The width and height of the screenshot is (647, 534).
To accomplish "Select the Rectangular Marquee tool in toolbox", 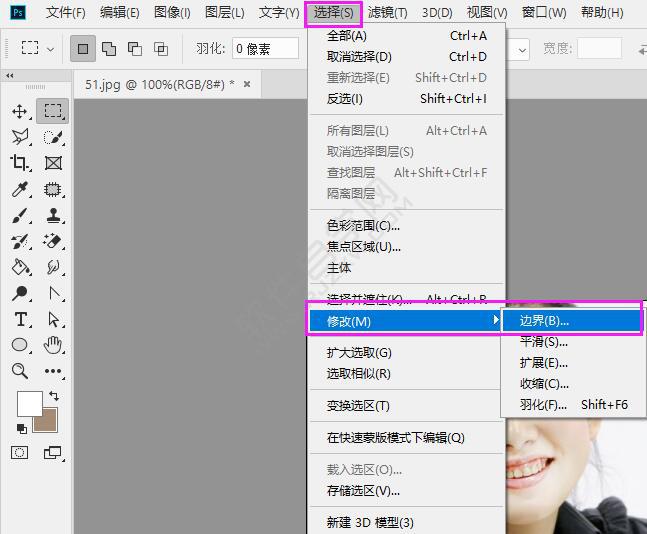I will (x=52, y=111).
